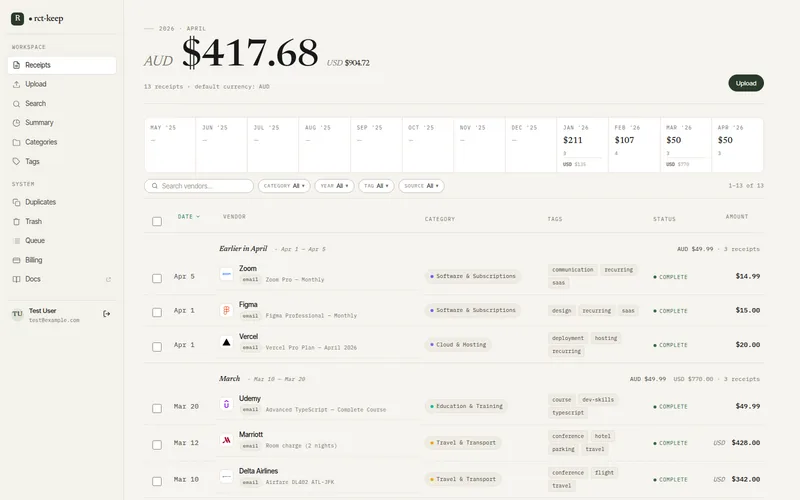Click the communication tag on Zoom
Screen dimensions: 800x500
[x=572, y=269]
